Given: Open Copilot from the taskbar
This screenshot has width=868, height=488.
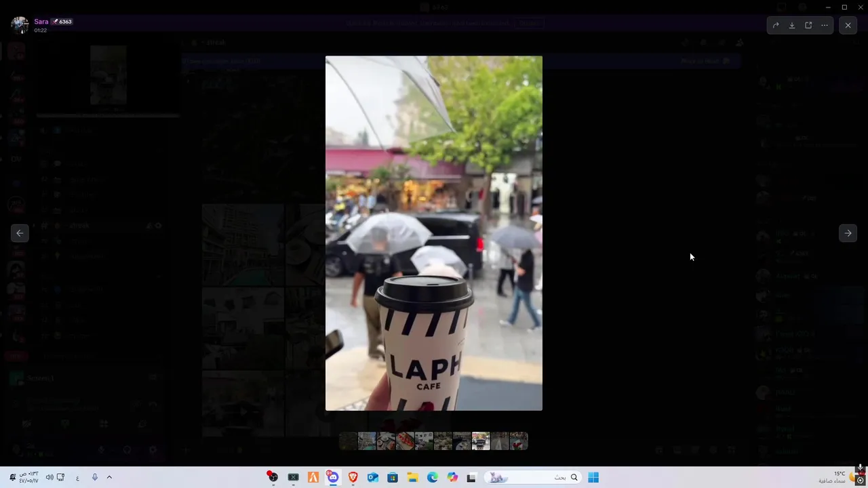Looking at the screenshot, I should [452, 477].
